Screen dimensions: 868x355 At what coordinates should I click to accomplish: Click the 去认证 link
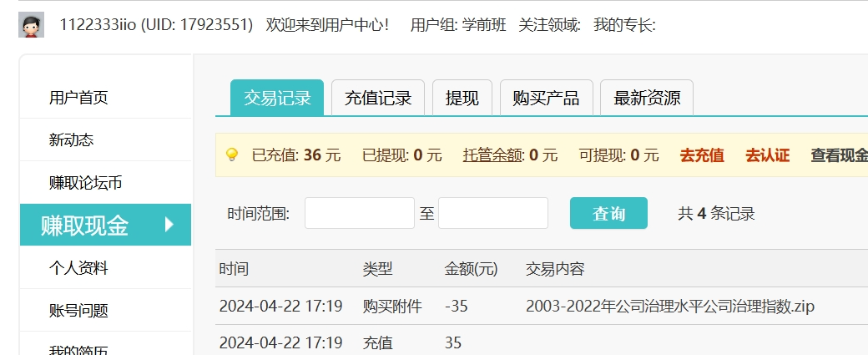[x=768, y=155]
